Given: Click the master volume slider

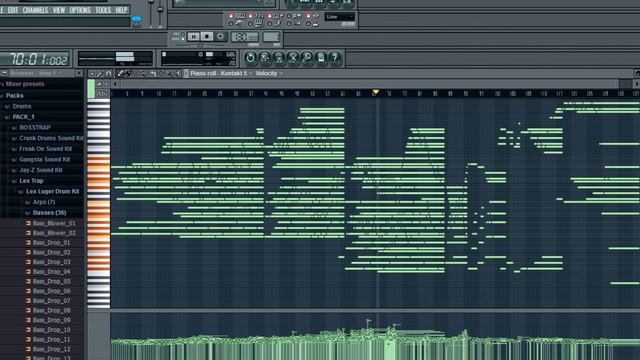Looking at the screenshot, I should (x=151, y=12).
